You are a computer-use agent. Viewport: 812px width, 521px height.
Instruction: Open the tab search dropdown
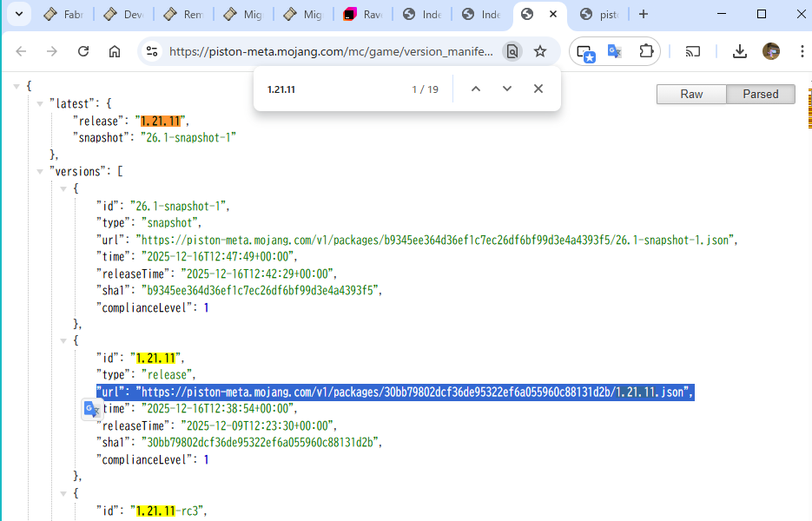pyautogui.click(x=19, y=14)
